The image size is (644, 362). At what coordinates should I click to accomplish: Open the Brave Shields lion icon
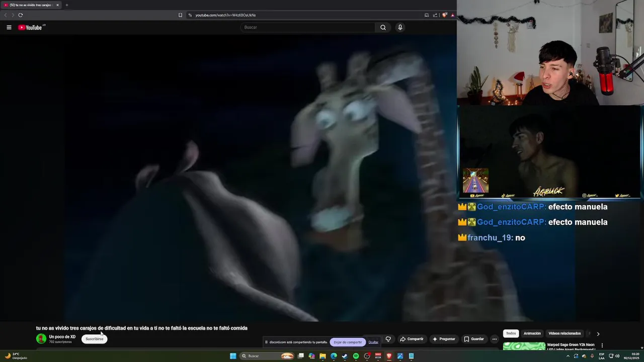(445, 15)
